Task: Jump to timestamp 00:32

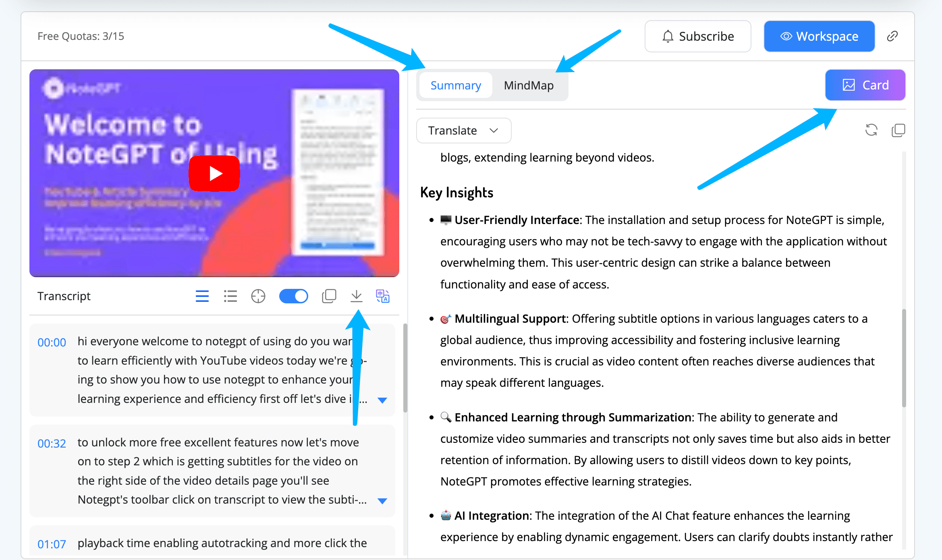Action: [52, 443]
